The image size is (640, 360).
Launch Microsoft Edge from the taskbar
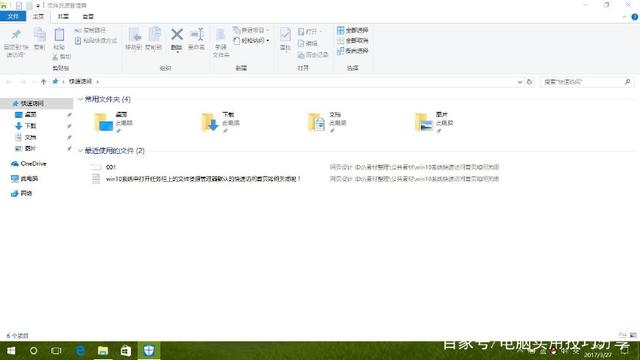coord(80,351)
